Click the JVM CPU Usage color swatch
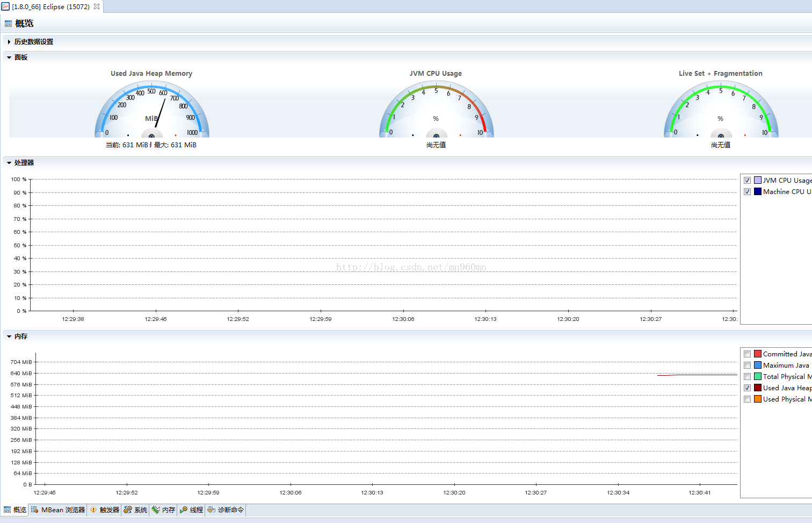Image resolution: width=812 pixels, height=523 pixels. click(x=758, y=181)
